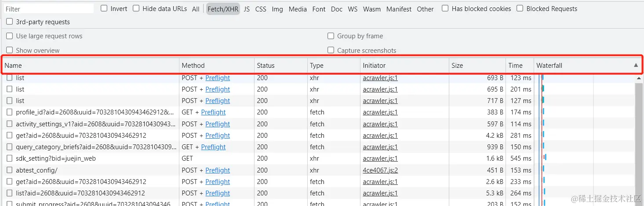This screenshot has width=644, height=206.
Task: Show only WS requests
Action: click(x=353, y=9)
